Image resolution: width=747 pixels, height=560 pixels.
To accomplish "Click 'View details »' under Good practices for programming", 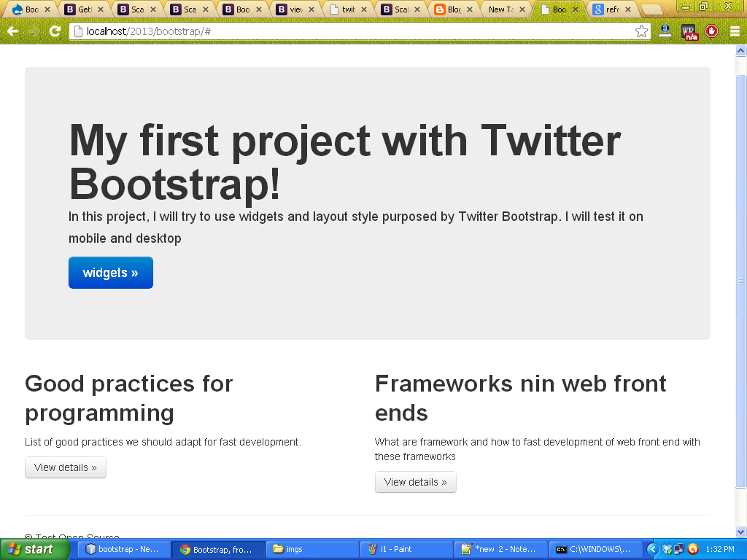I will [65, 467].
